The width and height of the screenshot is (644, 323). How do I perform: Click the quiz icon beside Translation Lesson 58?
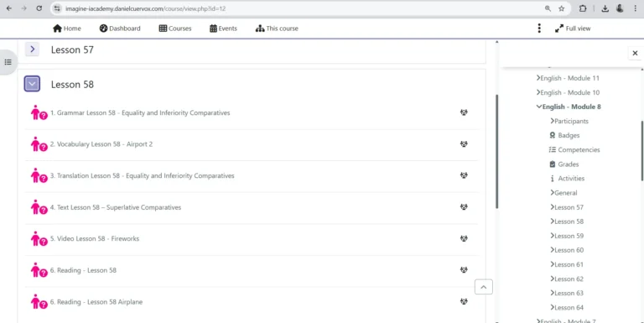coord(39,176)
